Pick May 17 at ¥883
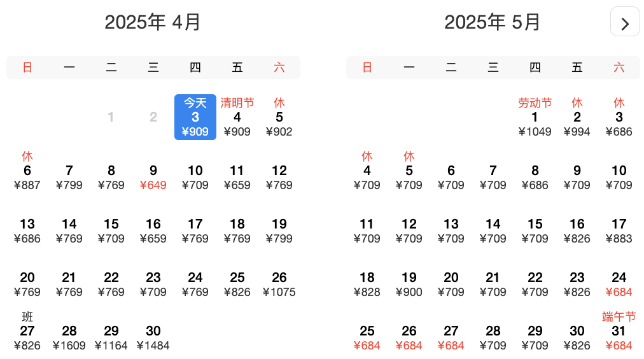This screenshot has width=644, height=359. coord(619,231)
